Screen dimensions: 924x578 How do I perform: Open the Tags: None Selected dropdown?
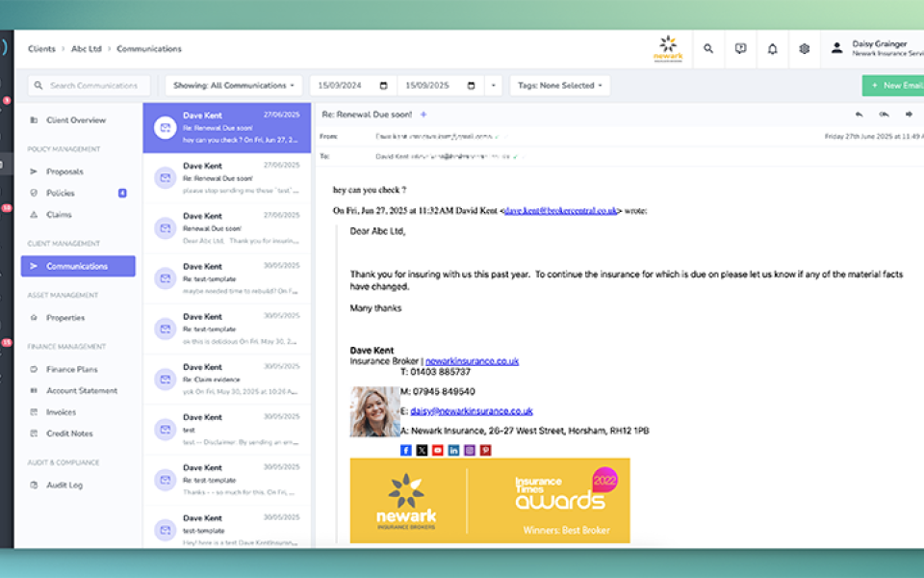click(560, 86)
